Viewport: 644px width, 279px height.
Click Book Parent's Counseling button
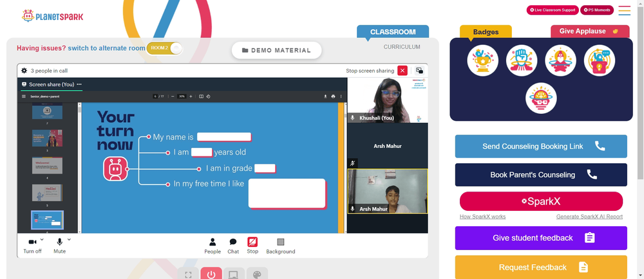[x=541, y=175]
